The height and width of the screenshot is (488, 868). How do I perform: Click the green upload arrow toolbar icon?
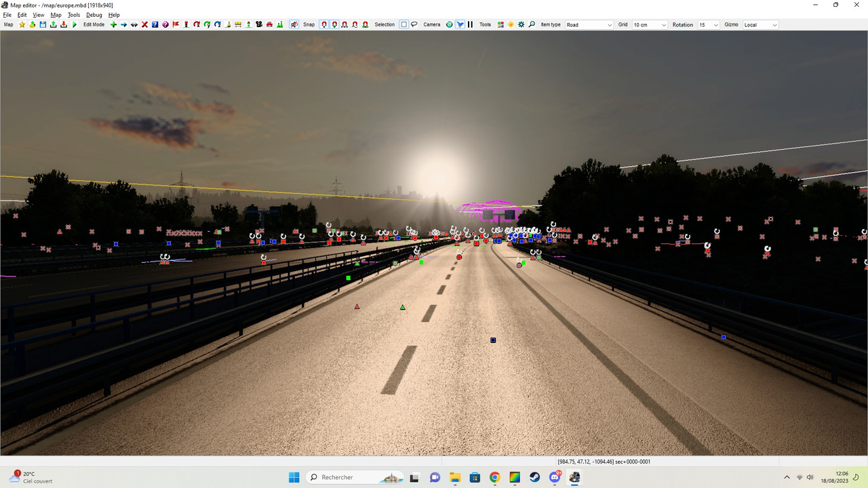[53, 24]
